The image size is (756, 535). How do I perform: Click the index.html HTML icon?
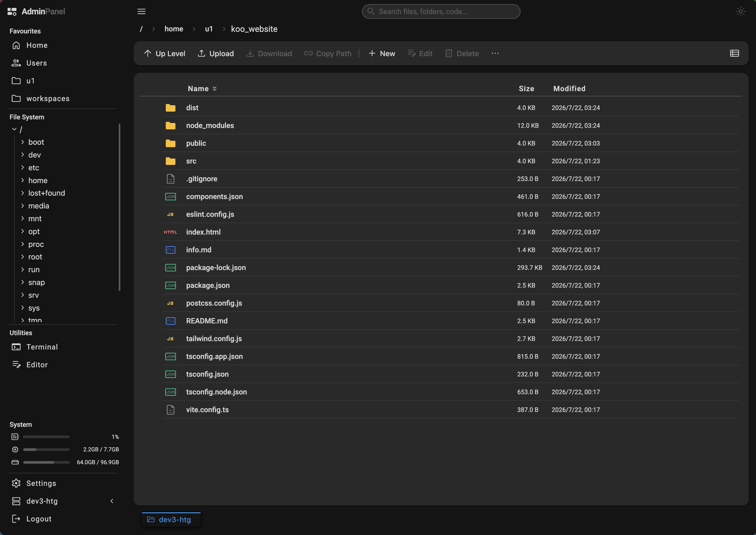pyautogui.click(x=170, y=232)
